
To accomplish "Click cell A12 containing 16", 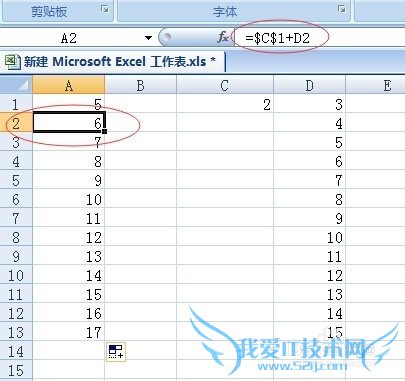I will (x=69, y=312).
